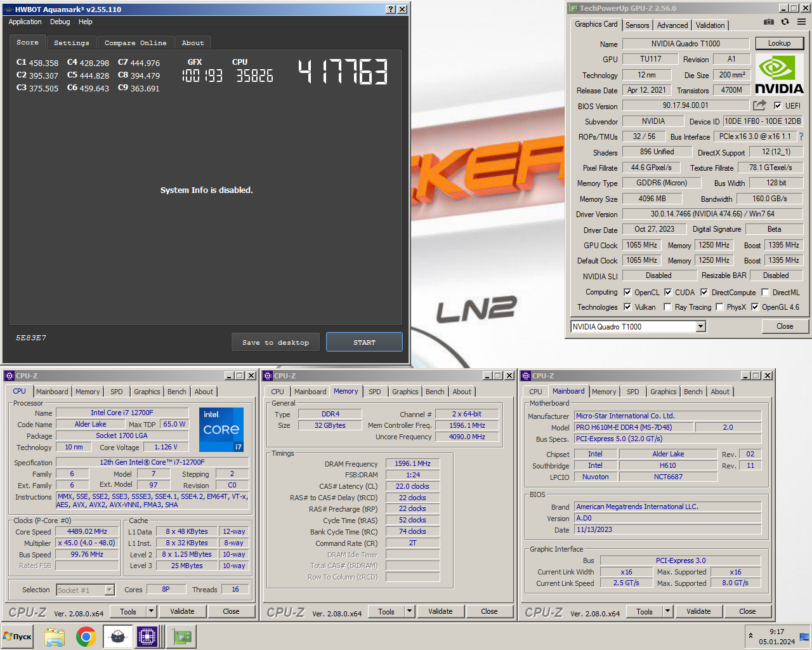
Task: Expand the Tools arrow in the Mainboard-tab CPU-Z window
Action: pyautogui.click(x=667, y=611)
